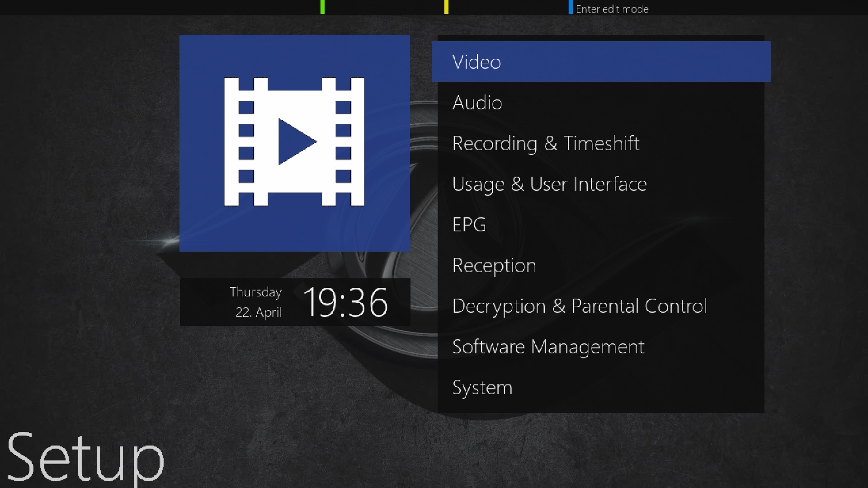Click the Enter edit mode label
Image resolution: width=868 pixels, height=488 pixels.
point(612,9)
